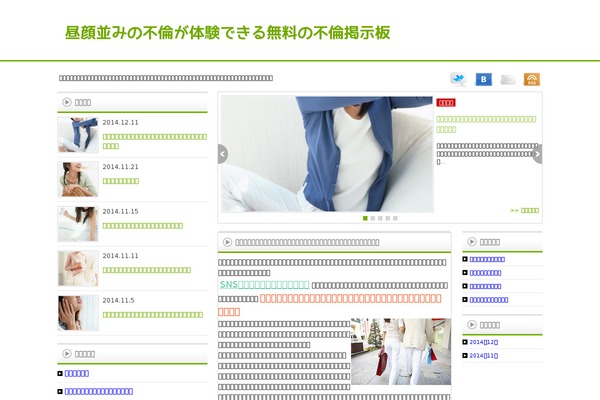
Task: Select the first green slider dot
Action: coord(365,218)
